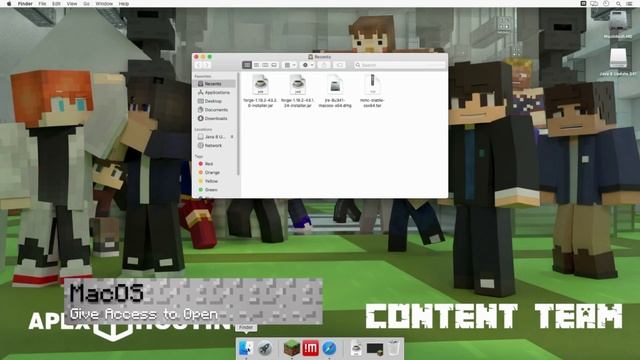Screen dimensions: 640x360
Task: Select the Java 8 U... volume in the sidebar
Action: (212, 137)
